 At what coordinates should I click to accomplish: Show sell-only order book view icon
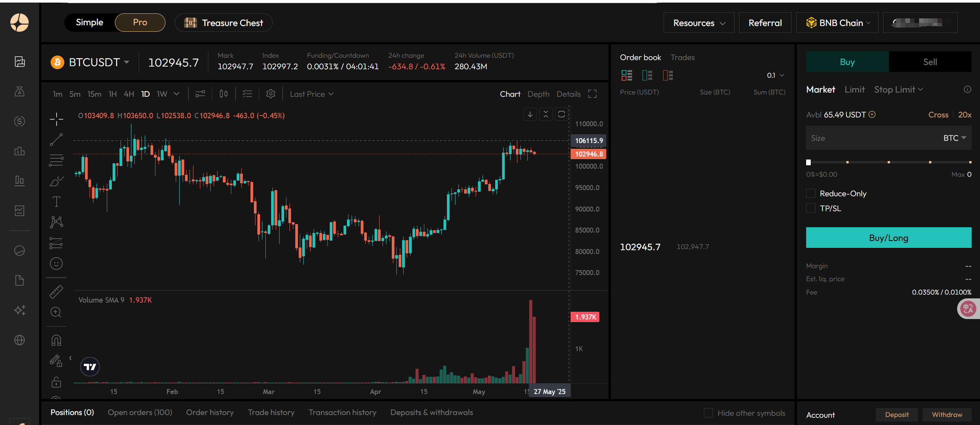point(668,75)
